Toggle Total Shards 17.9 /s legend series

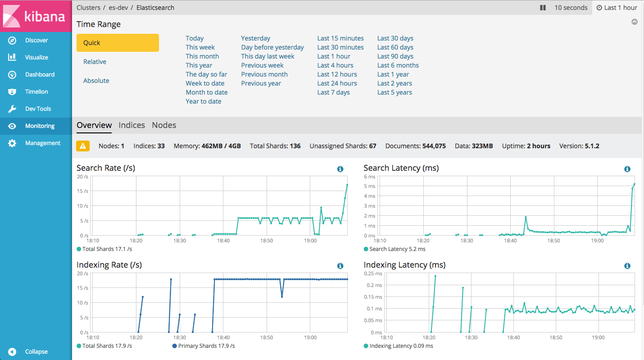click(x=104, y=346)
